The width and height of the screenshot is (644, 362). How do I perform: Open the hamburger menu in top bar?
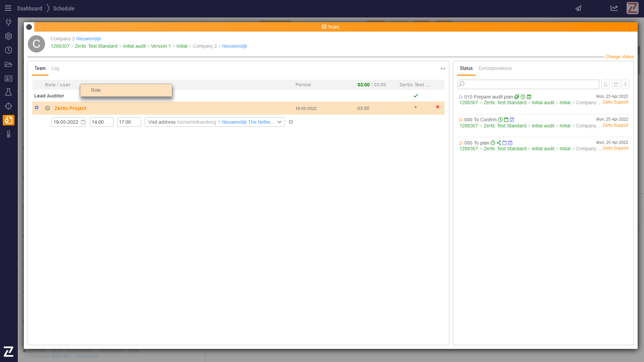8,8
